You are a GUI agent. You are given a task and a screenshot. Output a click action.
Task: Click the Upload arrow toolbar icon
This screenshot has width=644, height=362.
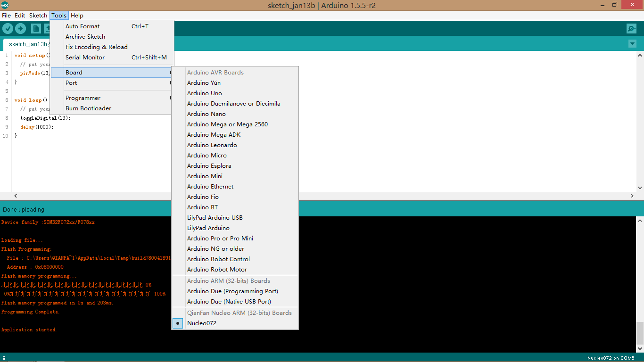[21, 29]
